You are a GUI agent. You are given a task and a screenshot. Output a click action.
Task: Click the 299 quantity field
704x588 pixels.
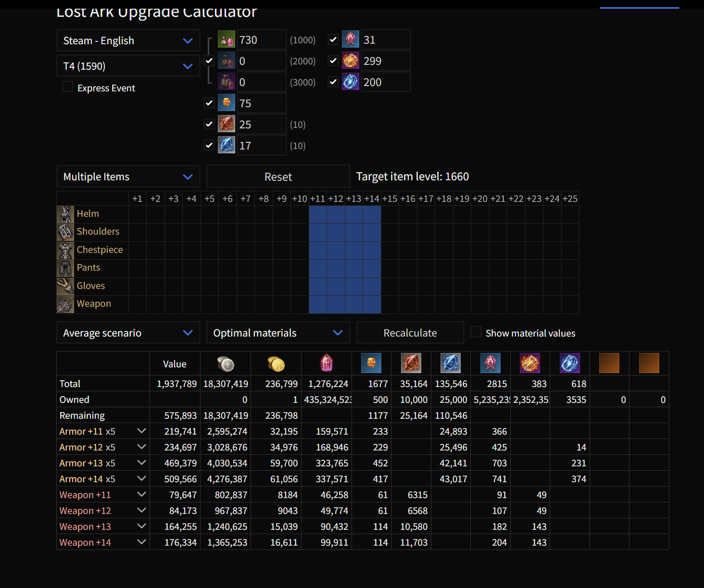(386, 61)
